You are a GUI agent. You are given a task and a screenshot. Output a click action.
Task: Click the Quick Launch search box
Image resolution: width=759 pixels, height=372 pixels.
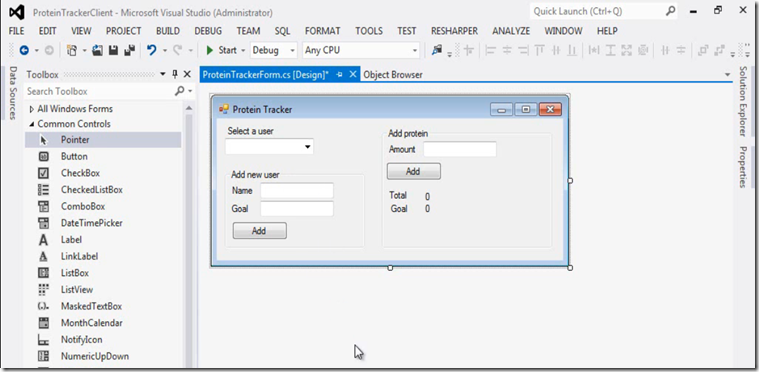click(x=598, y=11)
